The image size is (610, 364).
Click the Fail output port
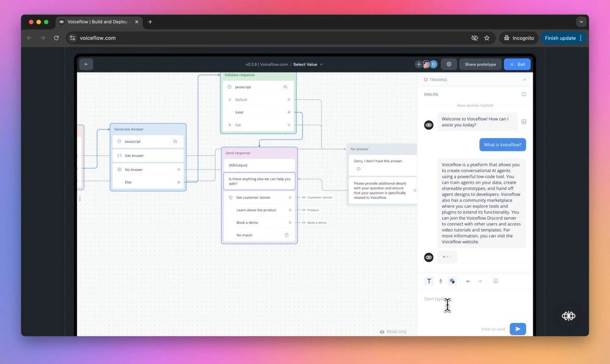tap(289, 125)
